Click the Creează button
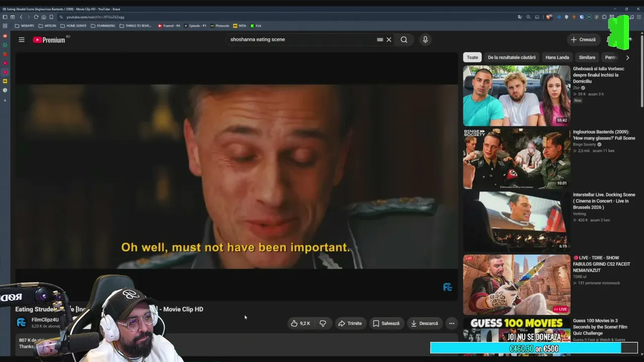This screenshot has height=362, width=644. [583, 40]
